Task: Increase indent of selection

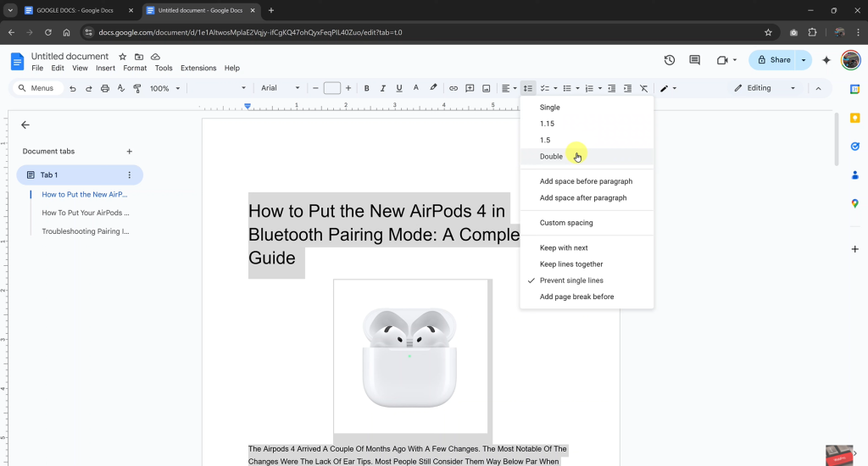Action: click(628, 89)
